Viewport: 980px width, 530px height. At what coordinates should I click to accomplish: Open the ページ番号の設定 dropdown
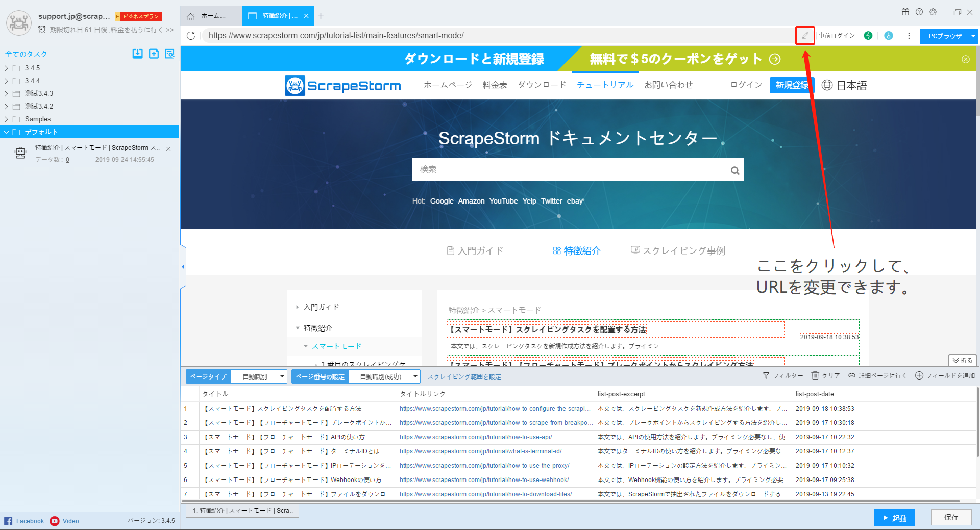[385, 376]
